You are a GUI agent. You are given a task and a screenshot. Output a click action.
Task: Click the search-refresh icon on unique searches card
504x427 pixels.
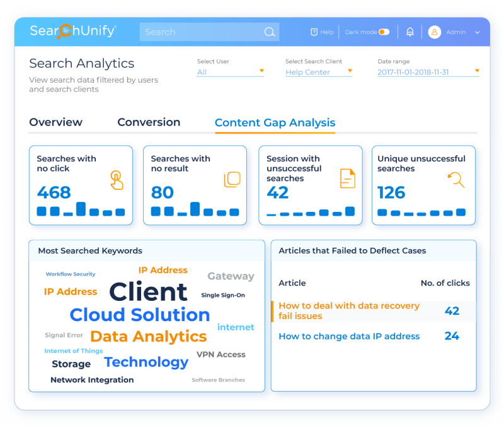(456, 180)
